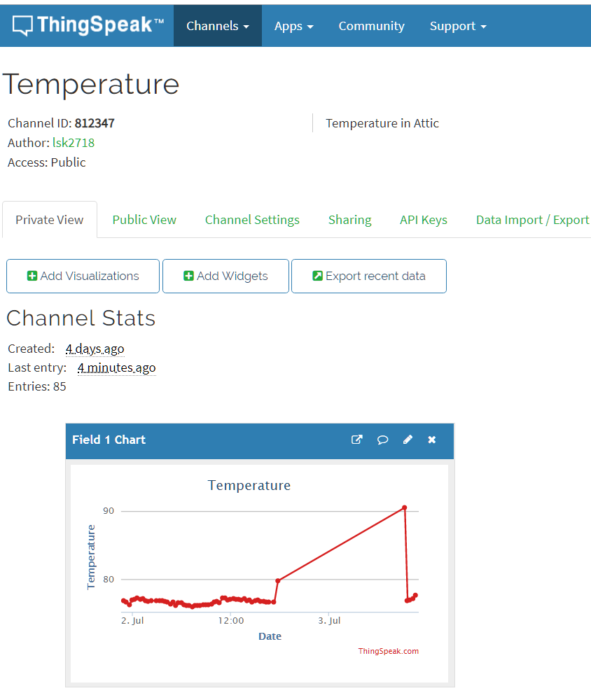Screen dimensions: 591x700
Task: Click the ThingSpeak.com chart credit link
Action: (388, 651)
